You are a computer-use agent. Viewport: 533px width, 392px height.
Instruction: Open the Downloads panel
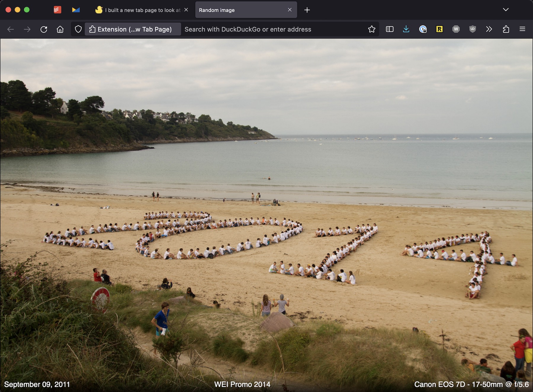[x=406, y=29]
